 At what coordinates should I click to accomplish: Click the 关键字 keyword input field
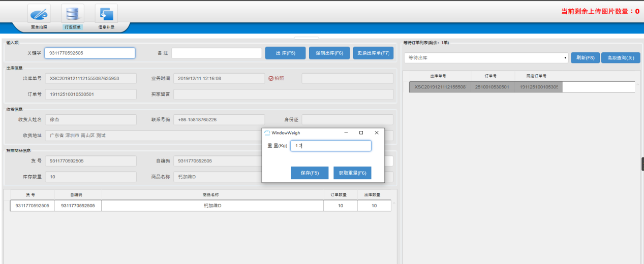pos(90,53)
